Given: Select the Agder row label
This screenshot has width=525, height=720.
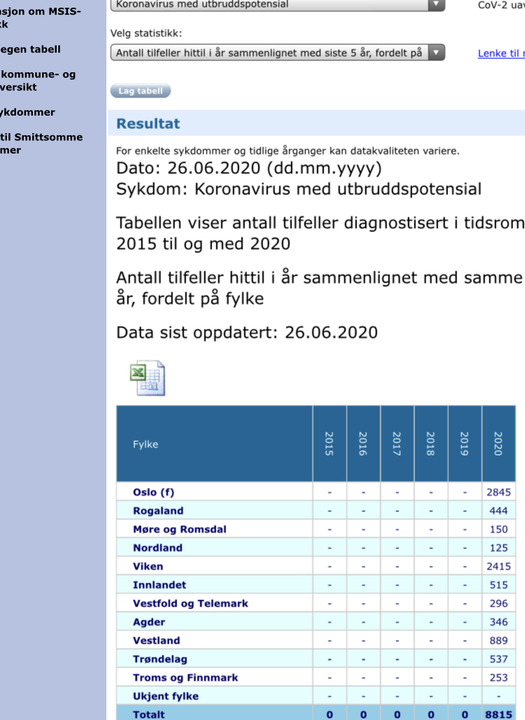Looking at the screenshot, I should click(x=149, y=622).
